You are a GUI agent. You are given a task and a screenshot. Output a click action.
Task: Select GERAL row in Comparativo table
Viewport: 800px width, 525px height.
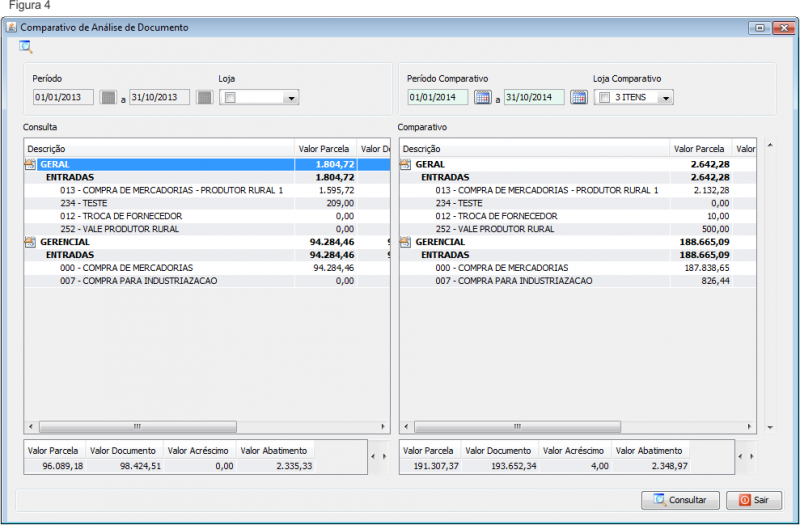578,164
